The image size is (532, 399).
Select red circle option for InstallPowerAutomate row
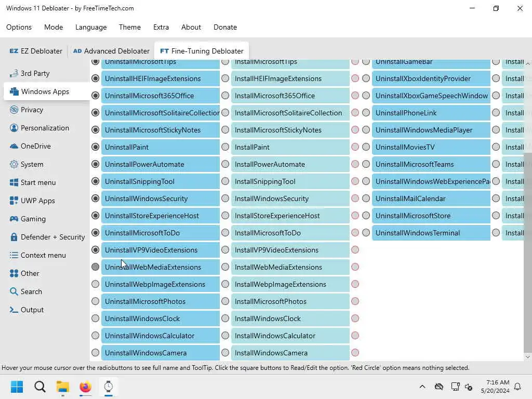355,164
